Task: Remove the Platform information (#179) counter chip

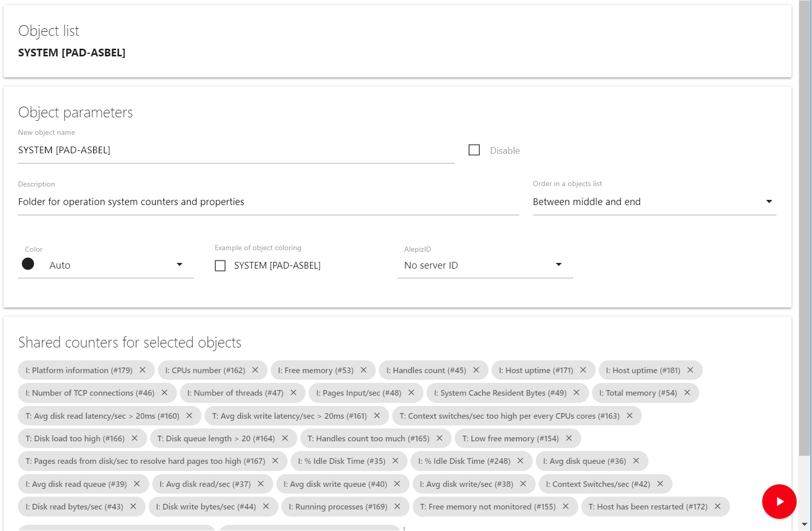Action: 143,370
